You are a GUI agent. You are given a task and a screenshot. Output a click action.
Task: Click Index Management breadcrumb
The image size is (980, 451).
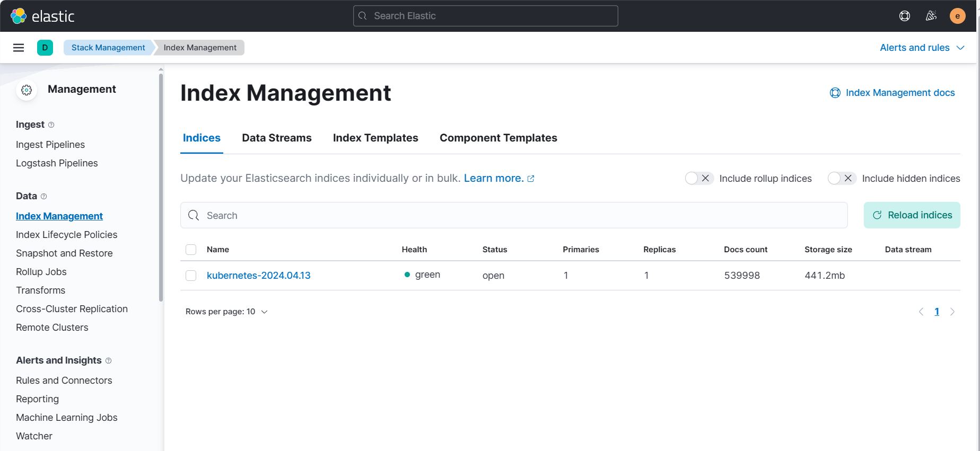pos(200,48)
